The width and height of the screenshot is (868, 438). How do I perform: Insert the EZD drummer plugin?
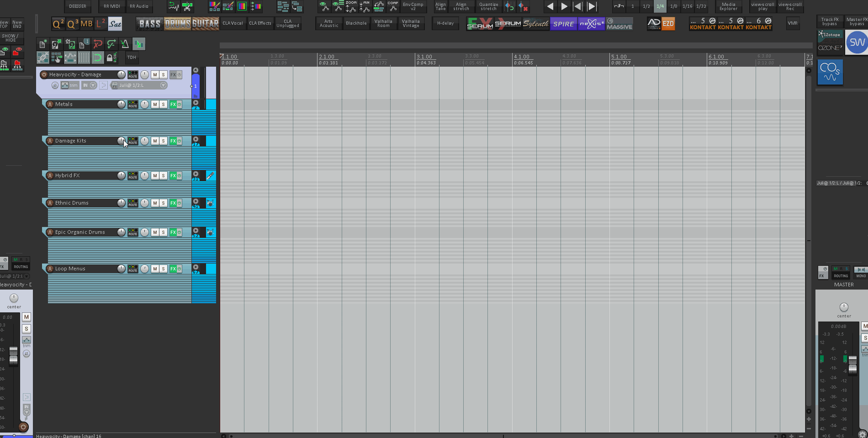668,24
